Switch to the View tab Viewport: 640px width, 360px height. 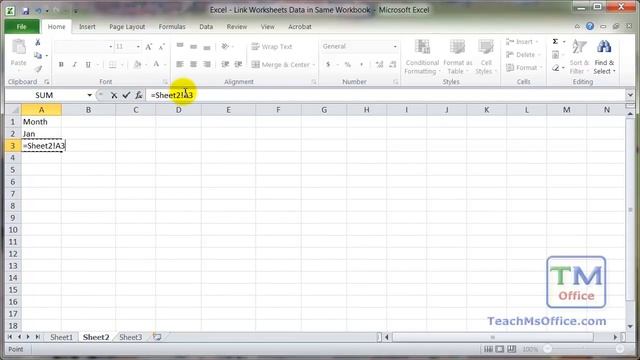point(268,27)
